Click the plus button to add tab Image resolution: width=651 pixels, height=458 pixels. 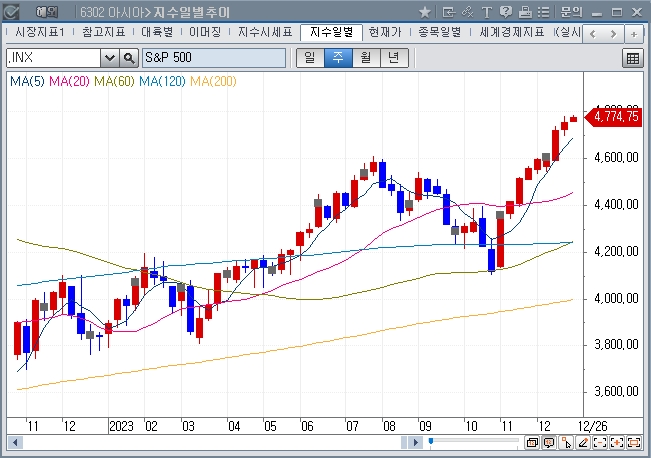tap(633, 33)
